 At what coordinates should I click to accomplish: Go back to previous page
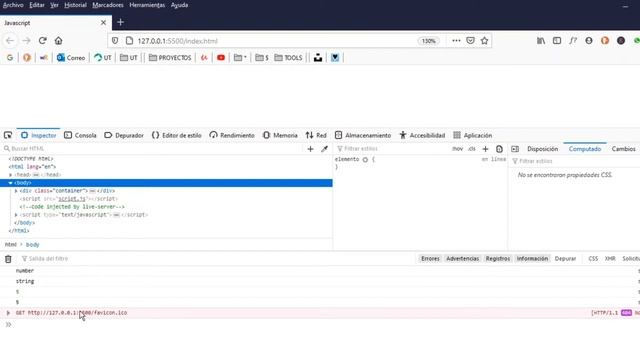[10, 41]
